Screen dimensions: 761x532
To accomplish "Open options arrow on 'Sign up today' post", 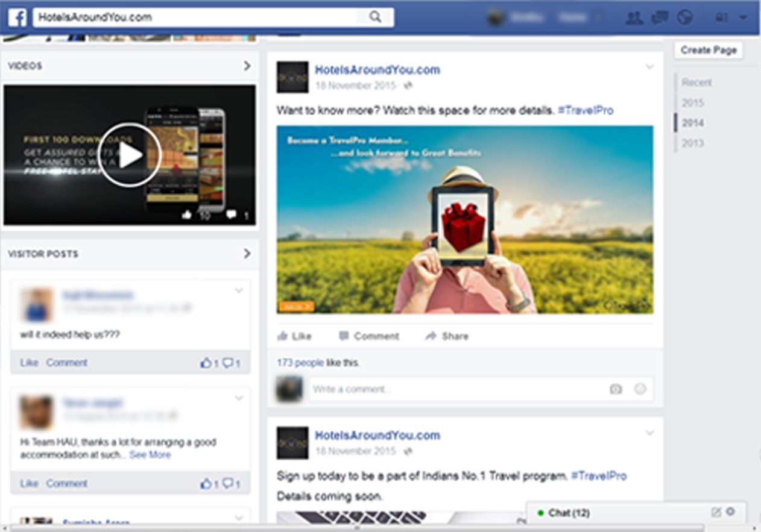I will tap(649, 433).
